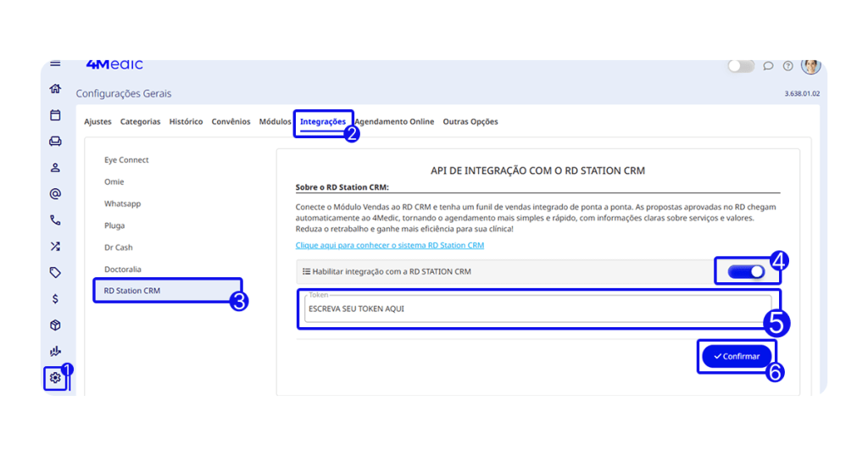868x456 pixels.
Task: Open the calendar icon in the sidebar
Action: [55, 115]
